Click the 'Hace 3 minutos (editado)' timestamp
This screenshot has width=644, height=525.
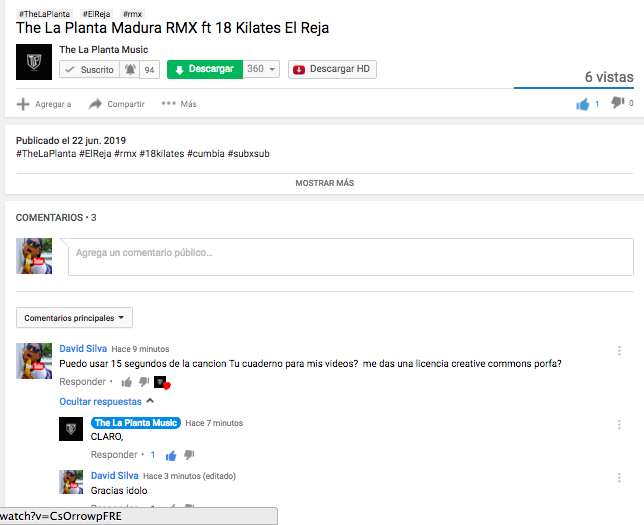(x=189, y=476)
